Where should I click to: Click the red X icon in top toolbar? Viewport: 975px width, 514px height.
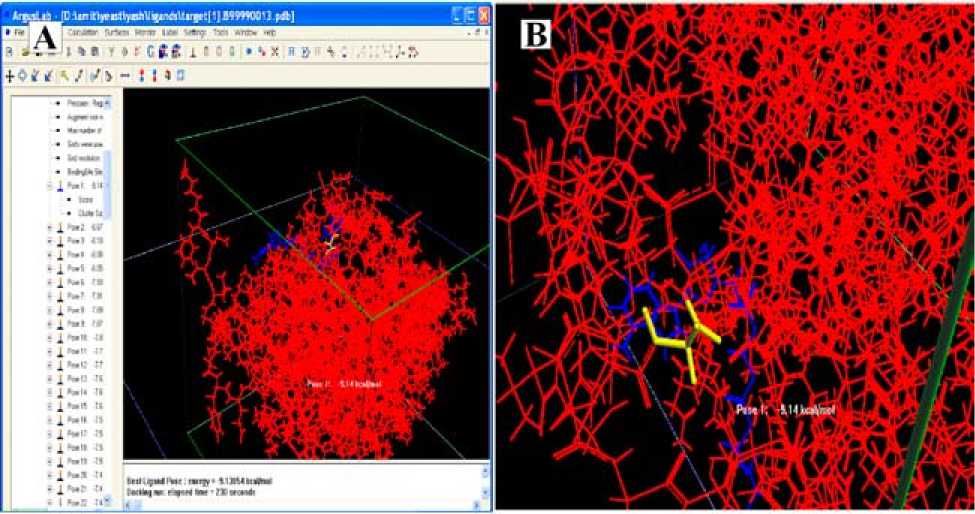click(274, 53)
